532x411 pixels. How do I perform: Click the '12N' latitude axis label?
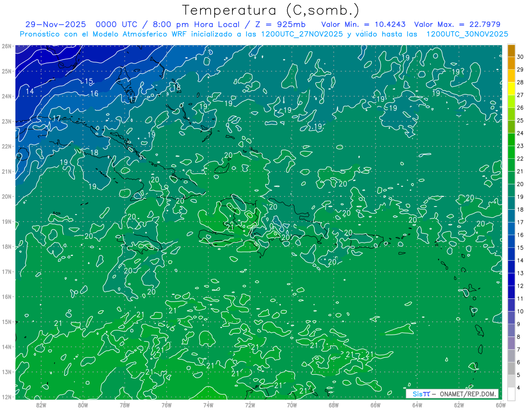pos(6,397)
